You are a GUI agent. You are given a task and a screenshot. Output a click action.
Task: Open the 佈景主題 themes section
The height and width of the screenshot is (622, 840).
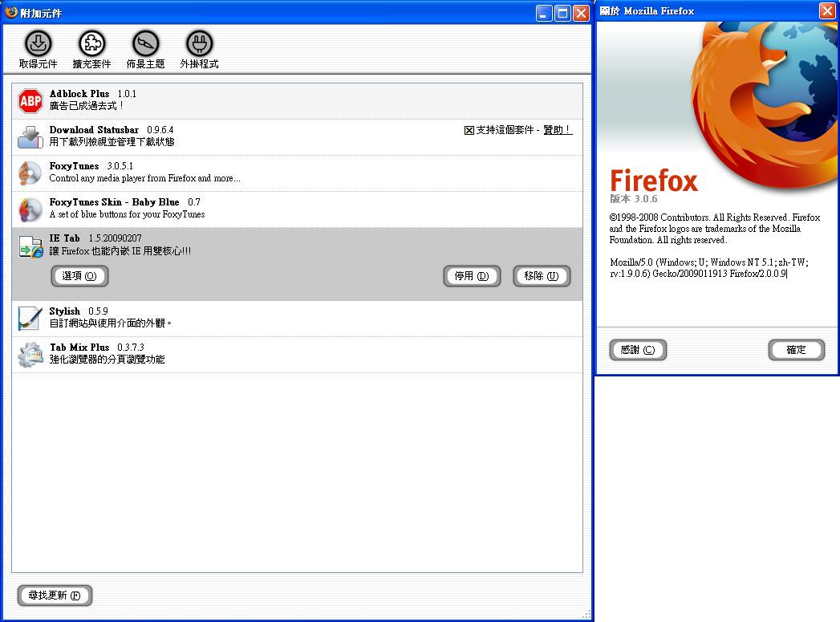tap(145, 50)
